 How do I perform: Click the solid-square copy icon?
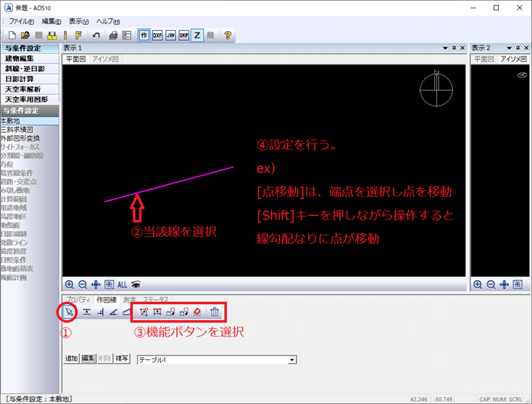click(x=184, y=312)
